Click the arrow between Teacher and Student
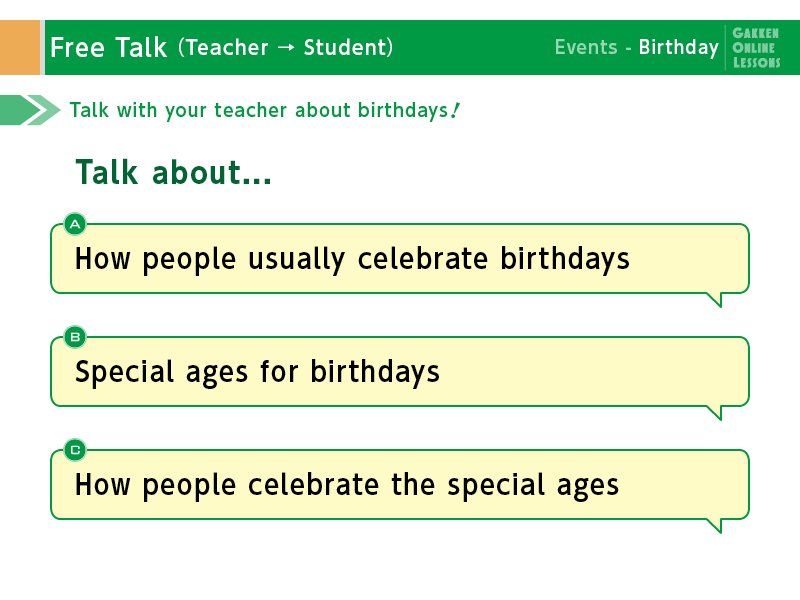800x600 pixels. click(286, 47)
